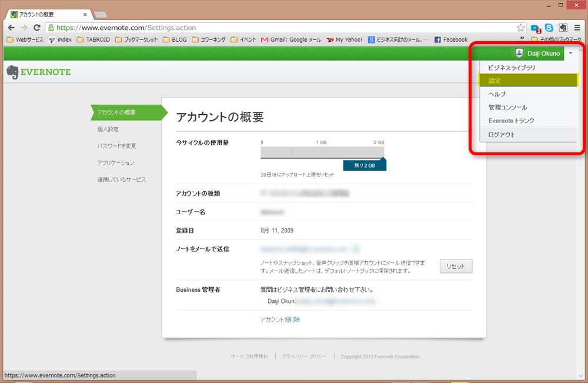Close the アカウントの概要 browser tab
588x383 pixels.
click(85, 15)
